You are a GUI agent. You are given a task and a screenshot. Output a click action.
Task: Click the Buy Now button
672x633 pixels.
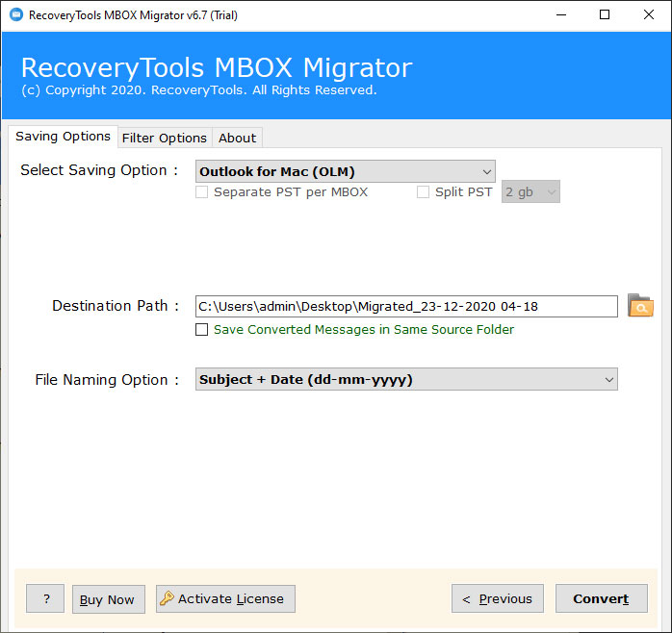(109, 599)
